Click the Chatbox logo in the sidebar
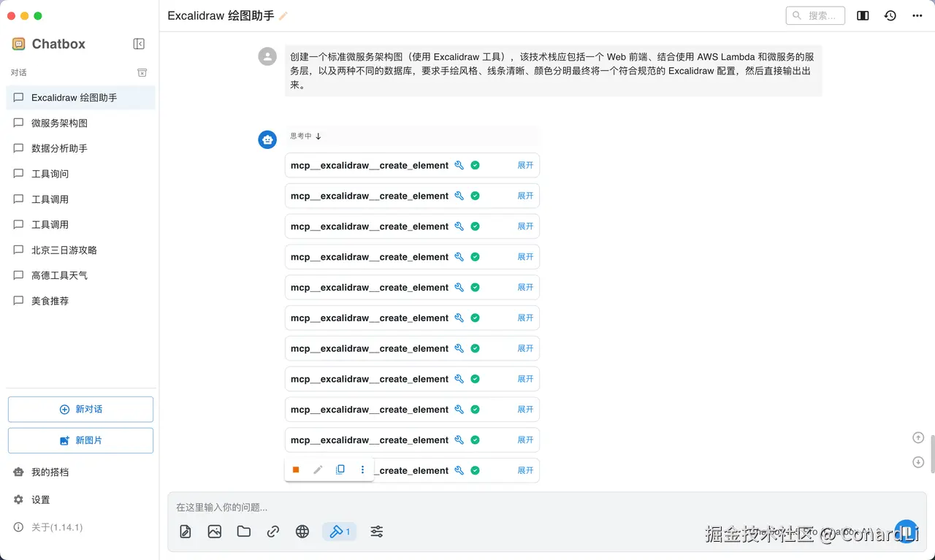The width and height of the screenshot is (935, 560). click(x=19, y=44)
